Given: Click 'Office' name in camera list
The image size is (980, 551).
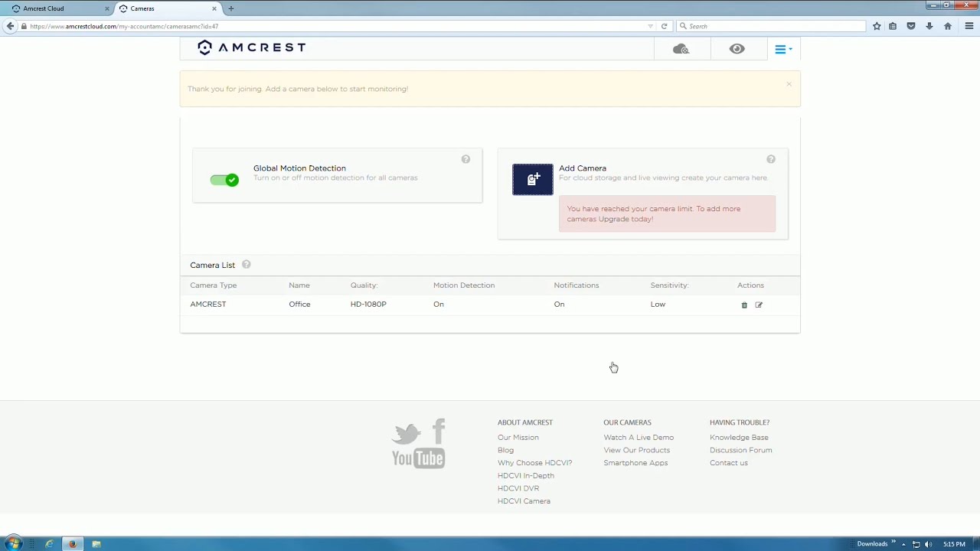Looking at the screenshot, I should coord(299,305).
